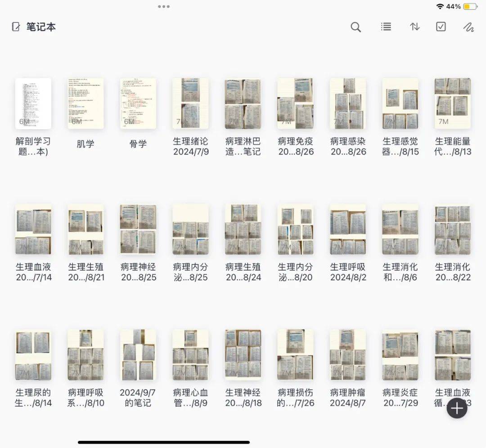Tap the handwriting scribble icon
Viewport: 486px width, 448px height.
(x=468, y=27)
